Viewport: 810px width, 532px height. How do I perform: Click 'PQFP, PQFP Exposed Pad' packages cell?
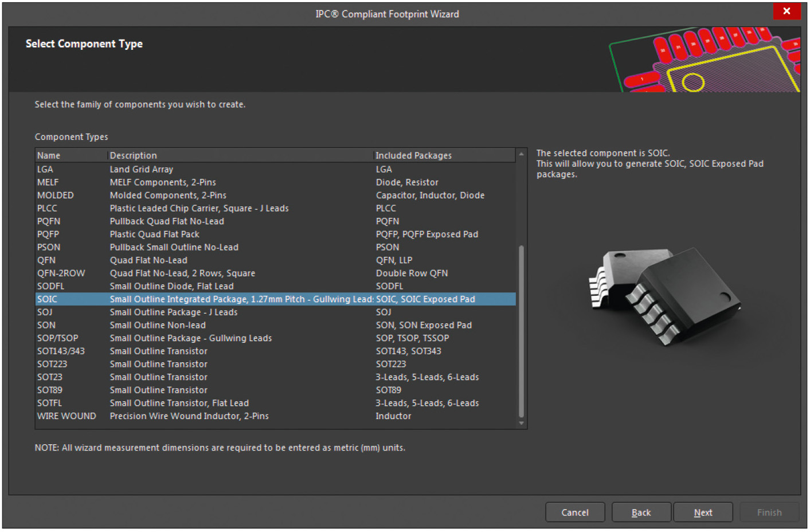[426, 234]
